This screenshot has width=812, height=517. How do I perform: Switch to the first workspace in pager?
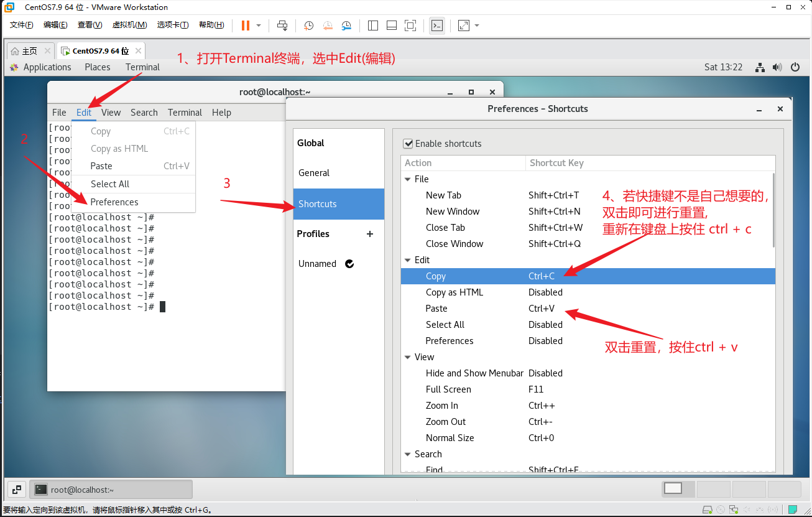coord(677,489)
